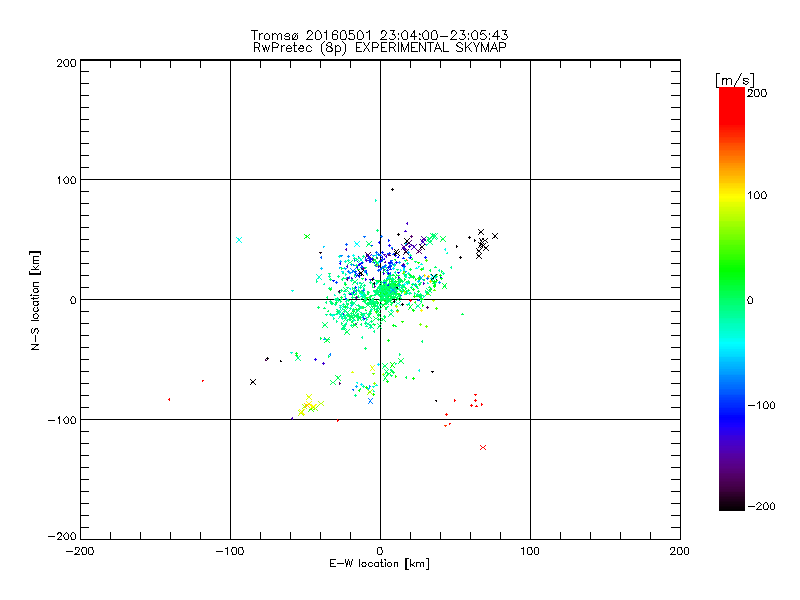
Task: Click the 100 label on the x-axis
Action: [530, 551]
